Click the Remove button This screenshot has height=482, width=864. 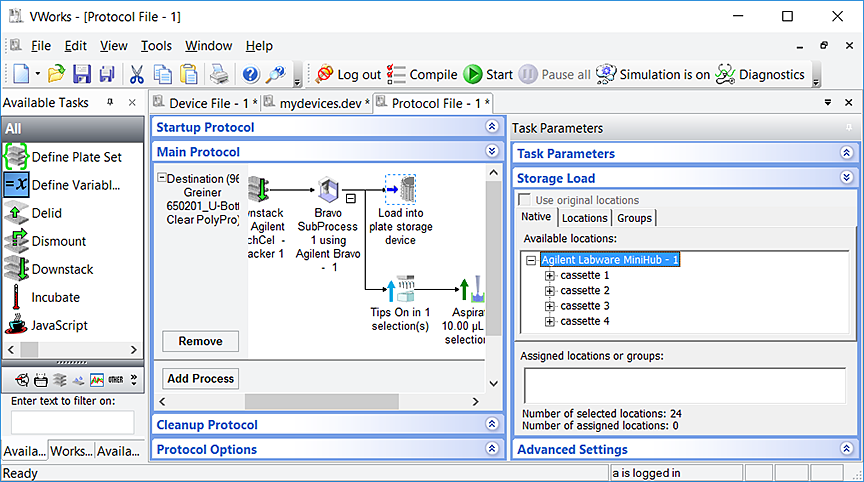(x=200, y=341)
